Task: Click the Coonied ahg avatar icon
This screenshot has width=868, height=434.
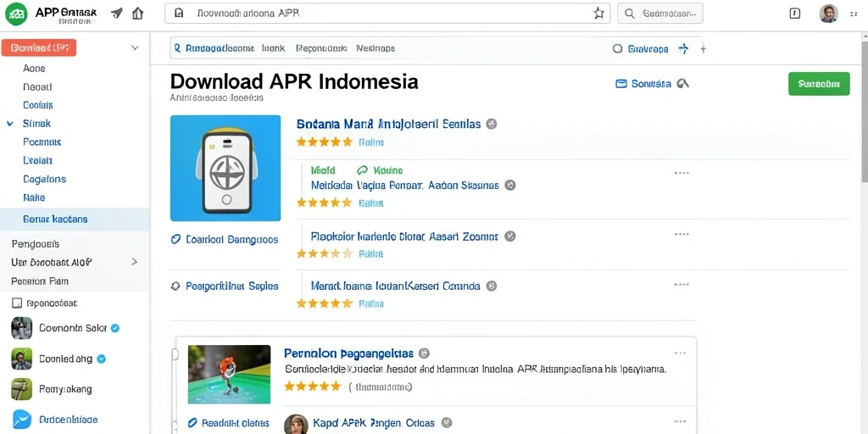Action: [x=21, y=359]
